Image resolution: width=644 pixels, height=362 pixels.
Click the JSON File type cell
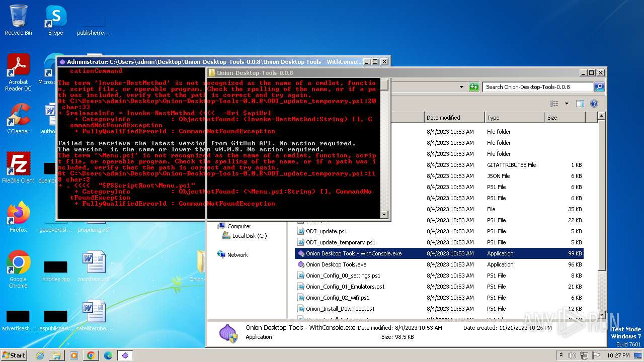coord(498,176)
